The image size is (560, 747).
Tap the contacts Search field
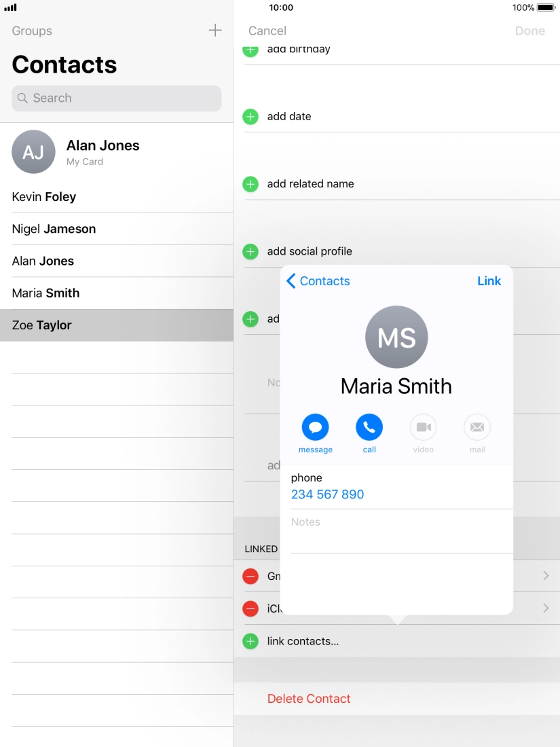[x=117, y=98]
